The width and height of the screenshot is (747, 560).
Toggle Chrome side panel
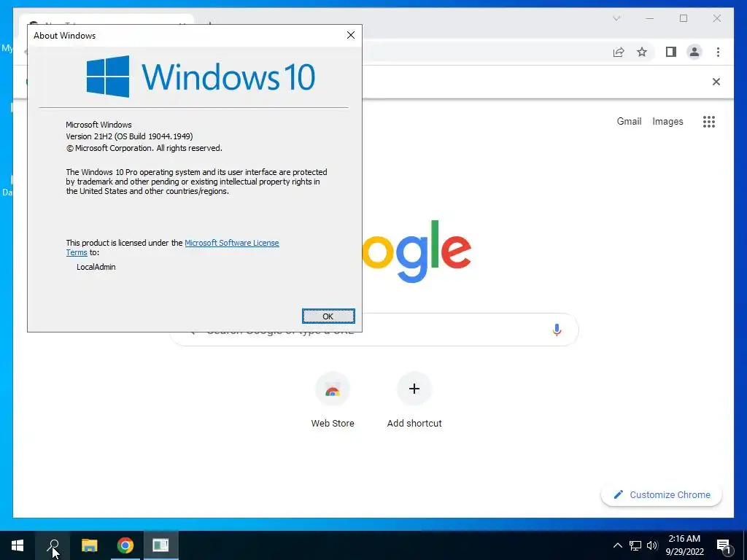(671, 52)
